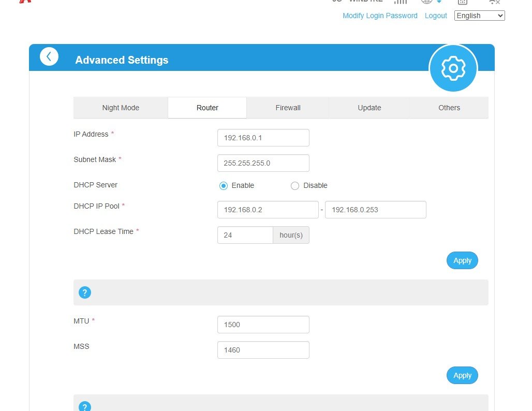Select Enable for DHCP Server
The width and height of the screenshot is (532, 411).
click(224, 186)
